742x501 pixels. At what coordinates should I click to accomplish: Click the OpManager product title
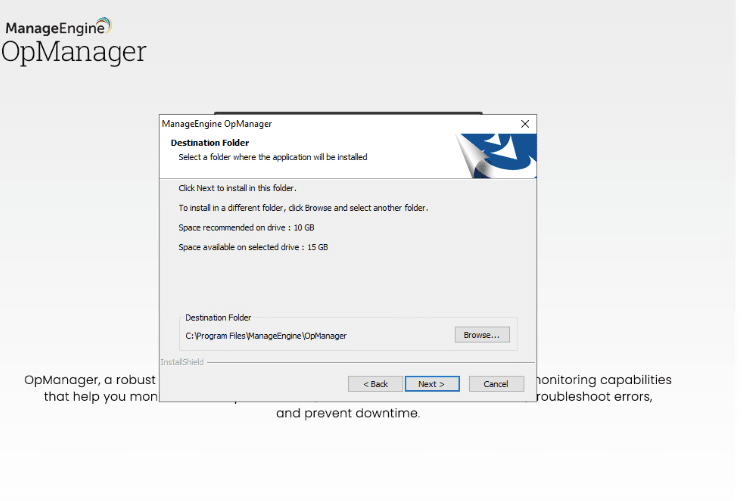pyautogui.click(x=74, y=52)
